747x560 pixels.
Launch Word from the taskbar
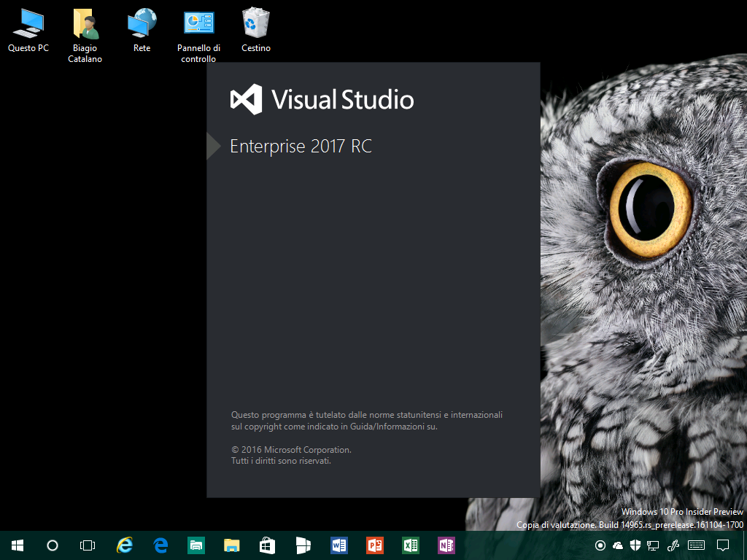[339, 545]
